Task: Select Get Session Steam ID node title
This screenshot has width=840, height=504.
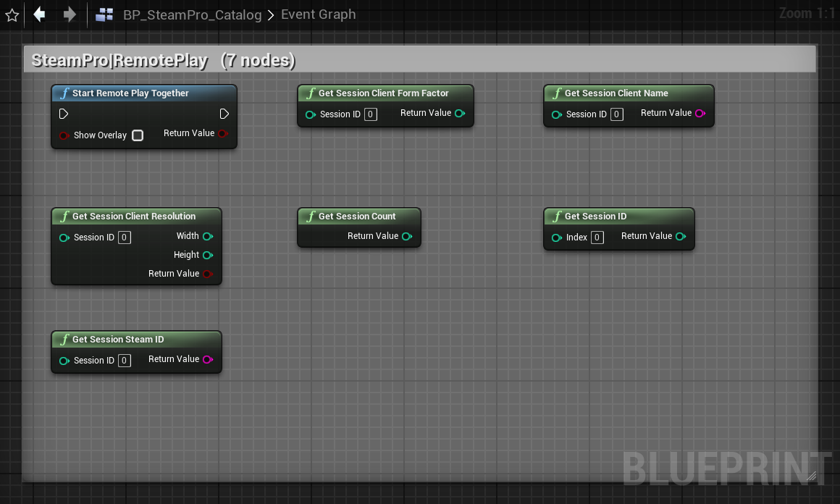Action: point(118,340)
